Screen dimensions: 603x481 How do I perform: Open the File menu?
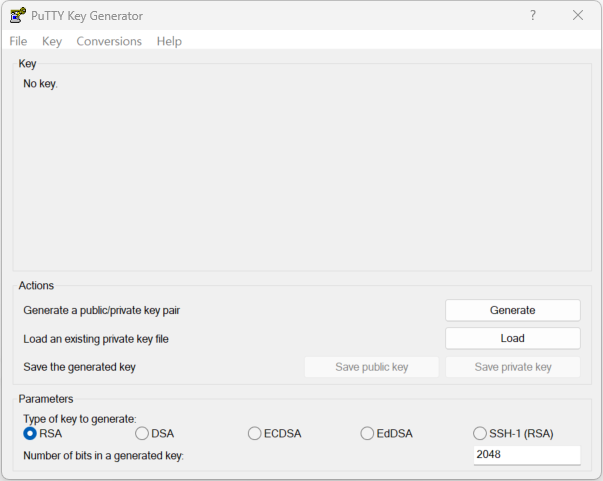pyautogui.click(x=18, y=41)
